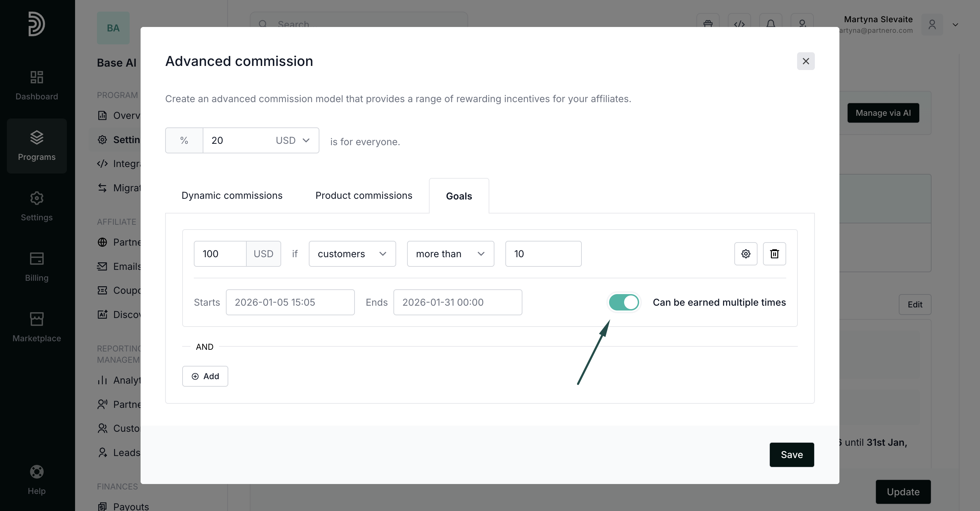Select percent commission type toggle
Screen dimensions: 980x511
coord(184,140)
